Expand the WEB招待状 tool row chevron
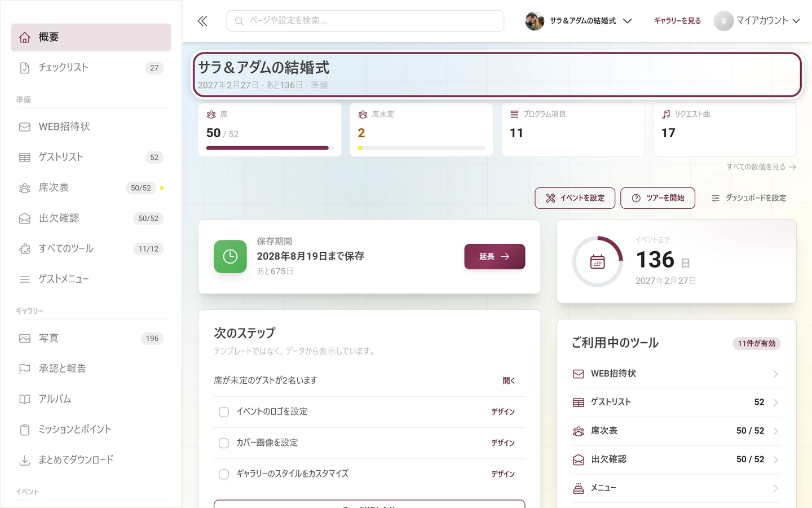The image size is (812, 508). (776, 374)
